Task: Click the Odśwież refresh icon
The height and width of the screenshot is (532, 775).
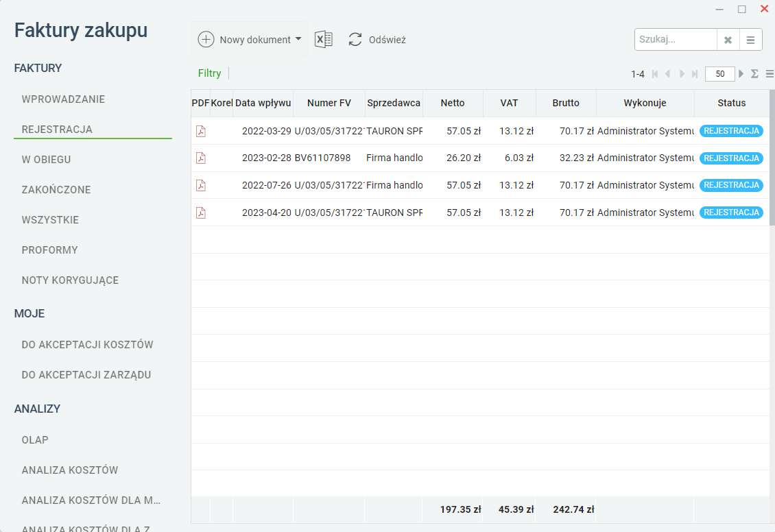Action: [x=355, y=40]
